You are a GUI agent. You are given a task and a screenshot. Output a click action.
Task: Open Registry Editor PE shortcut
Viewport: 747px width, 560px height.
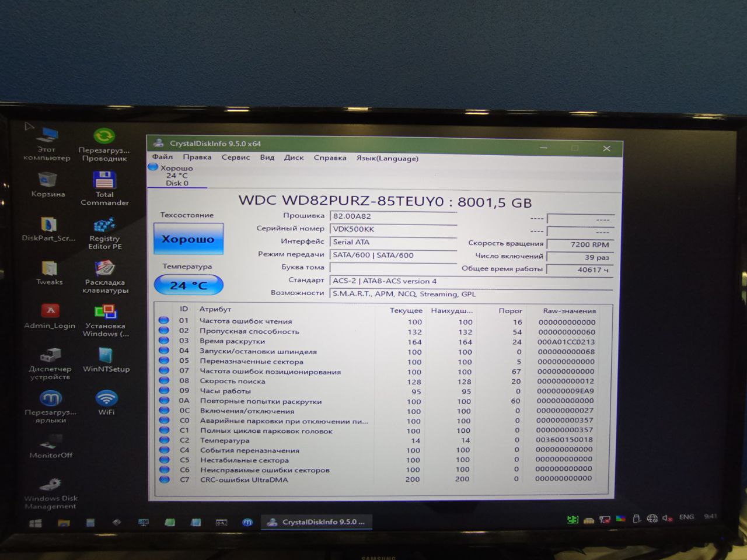tap(104, 226)
